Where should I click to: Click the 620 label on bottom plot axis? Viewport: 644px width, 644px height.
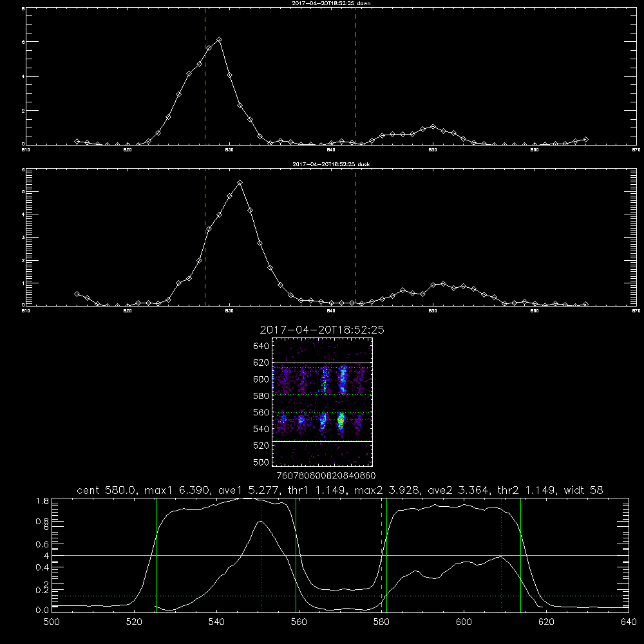(546, 622)
